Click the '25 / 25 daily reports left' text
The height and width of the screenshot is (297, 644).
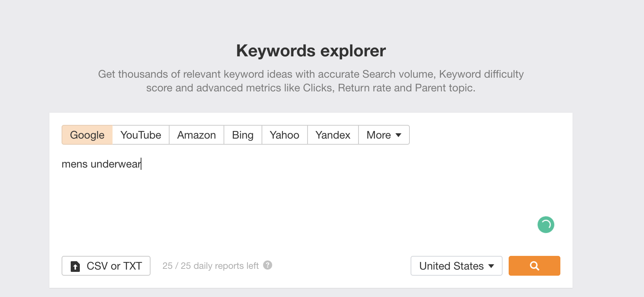pyautogui.click(x=210, y=266)
